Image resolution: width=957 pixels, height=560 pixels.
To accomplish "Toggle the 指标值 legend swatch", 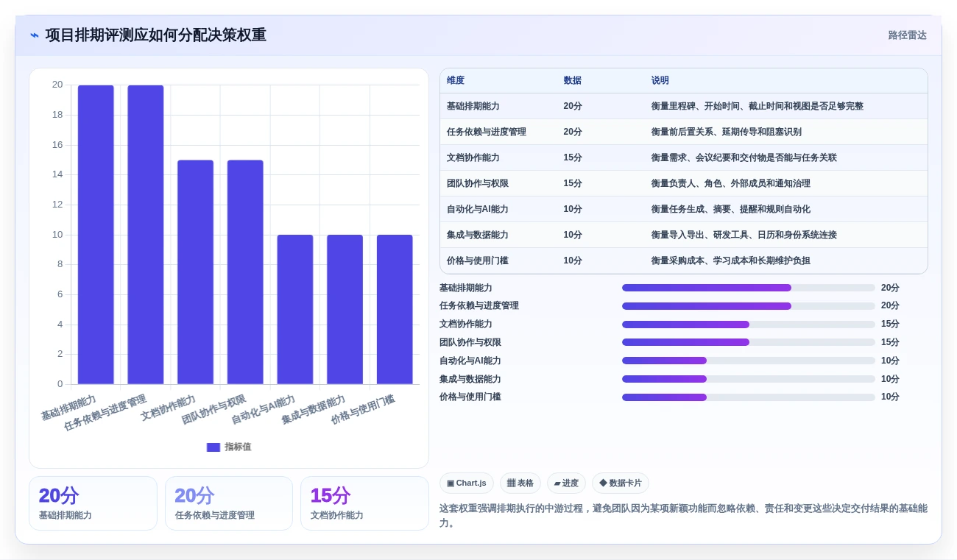I will point(213,447).
